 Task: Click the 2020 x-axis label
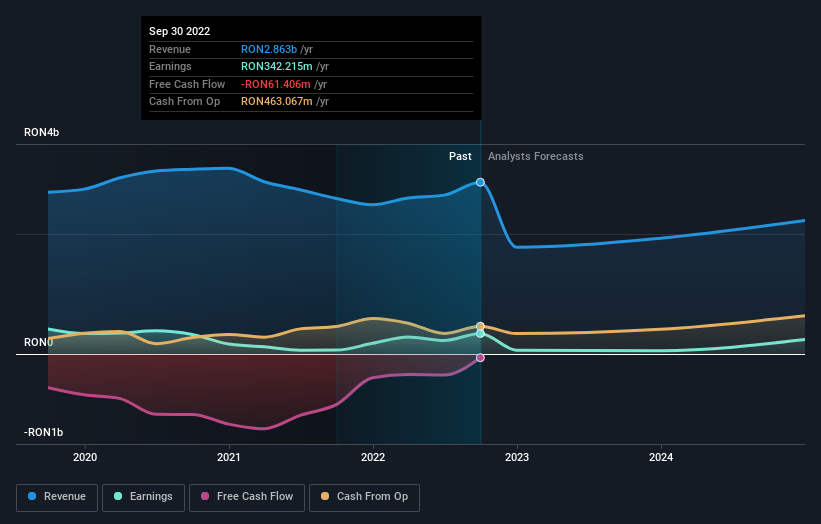[x=85, y=457]
